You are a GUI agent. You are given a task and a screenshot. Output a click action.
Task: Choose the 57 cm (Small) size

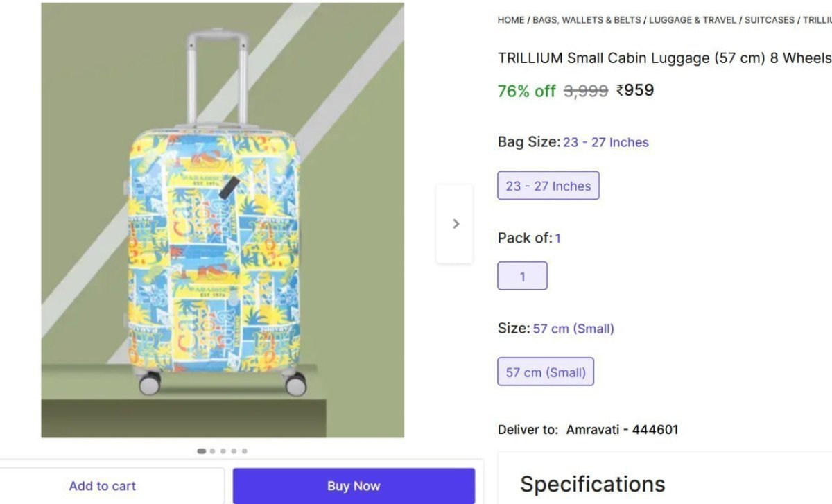pos(546,372)
